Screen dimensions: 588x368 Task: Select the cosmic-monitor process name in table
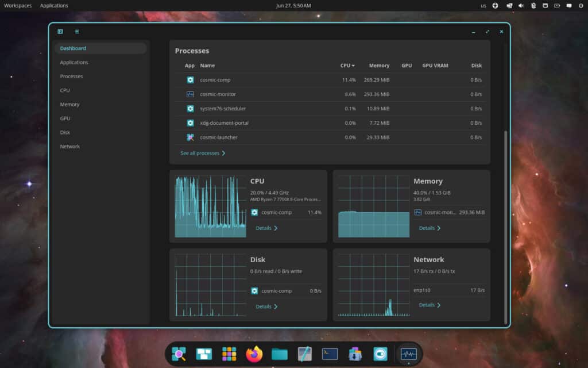tap(218, 94)
